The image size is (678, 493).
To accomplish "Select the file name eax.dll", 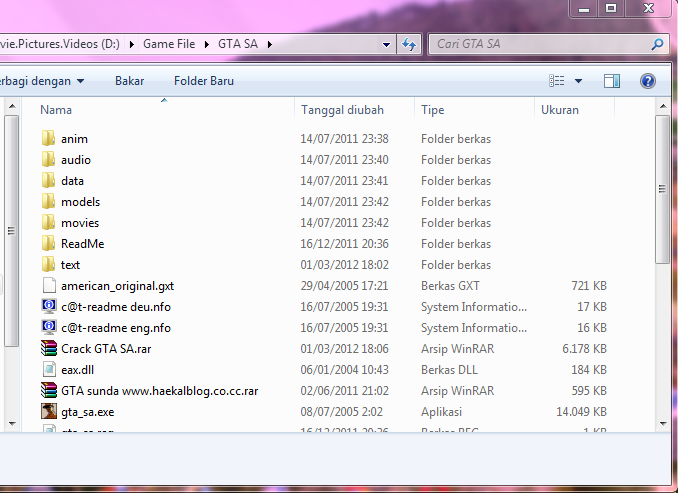I will pos(77,370).
